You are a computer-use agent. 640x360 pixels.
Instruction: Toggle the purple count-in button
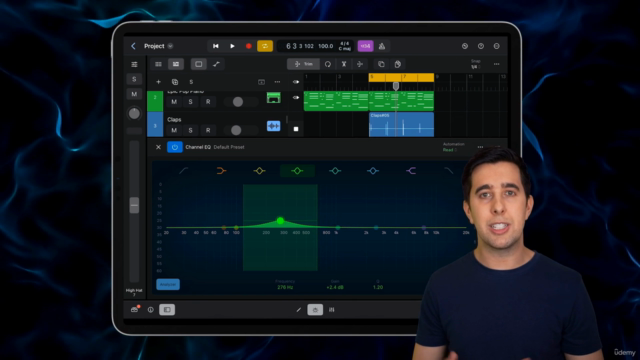click(365, 46)
